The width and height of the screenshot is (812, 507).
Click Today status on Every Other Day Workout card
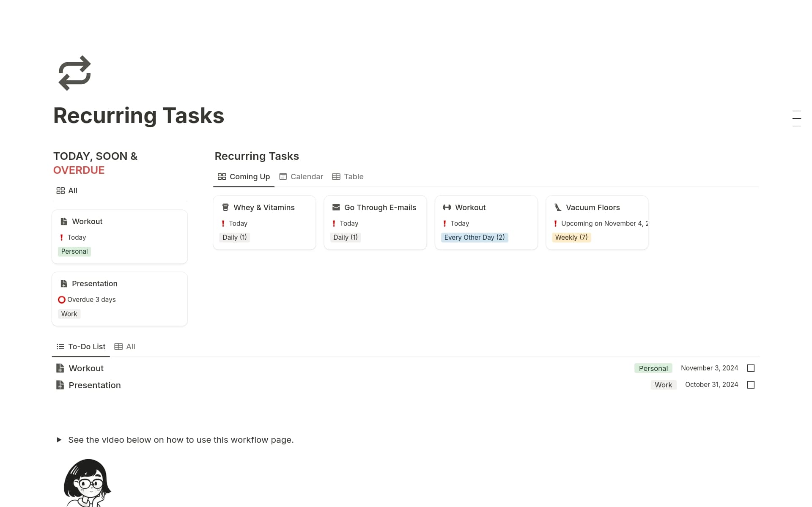tap(460, 223)
